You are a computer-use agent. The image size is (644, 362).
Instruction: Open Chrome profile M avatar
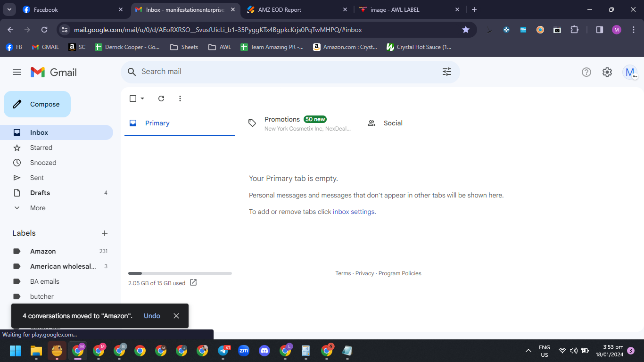(617, 30)
